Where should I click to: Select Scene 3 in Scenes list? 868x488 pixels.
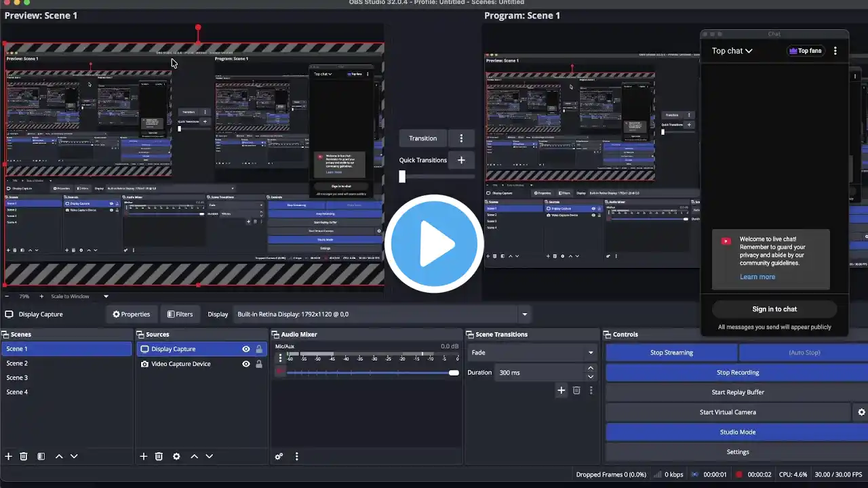point(18,378)
